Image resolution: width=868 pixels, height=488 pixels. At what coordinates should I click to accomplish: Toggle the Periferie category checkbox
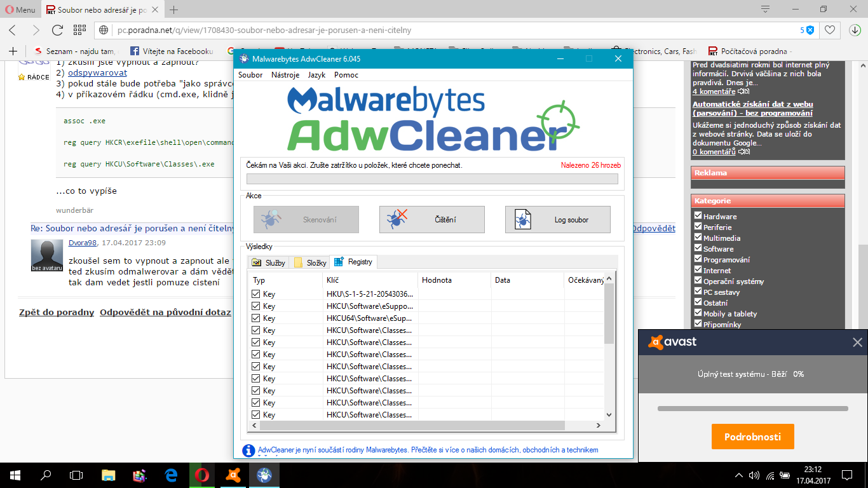pos(698,227)
